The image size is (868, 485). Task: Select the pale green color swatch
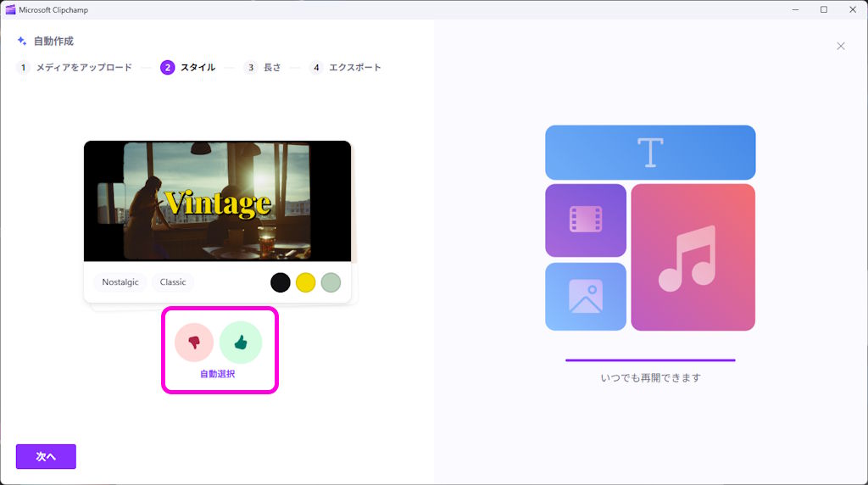(331, 282)
